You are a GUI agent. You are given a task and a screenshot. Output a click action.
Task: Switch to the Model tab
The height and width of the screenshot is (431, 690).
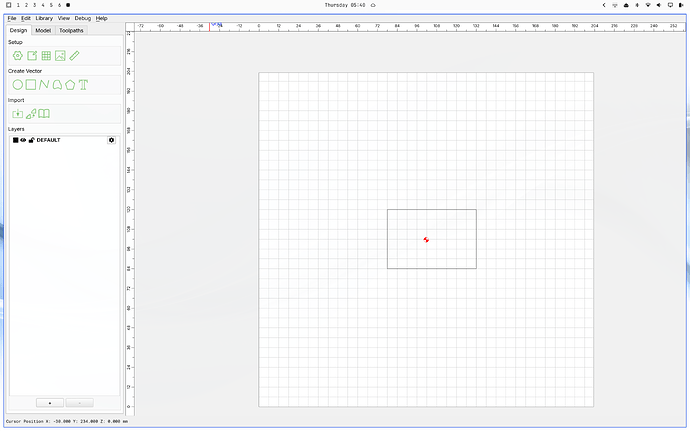[43, 30]
